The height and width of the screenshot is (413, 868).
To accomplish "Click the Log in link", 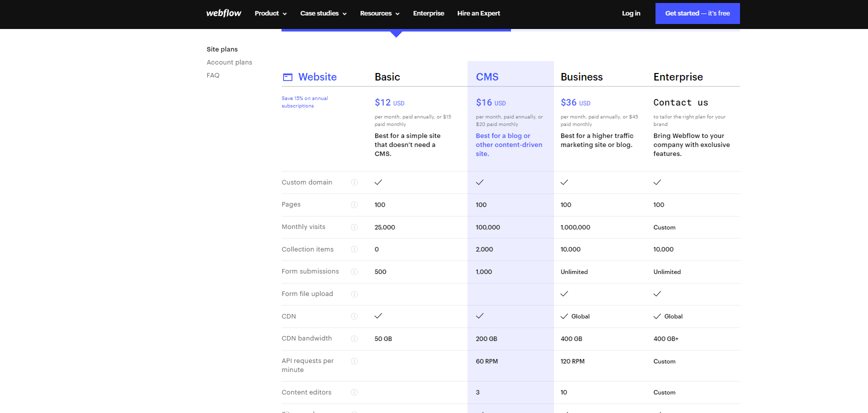I will tap(631, 13).
